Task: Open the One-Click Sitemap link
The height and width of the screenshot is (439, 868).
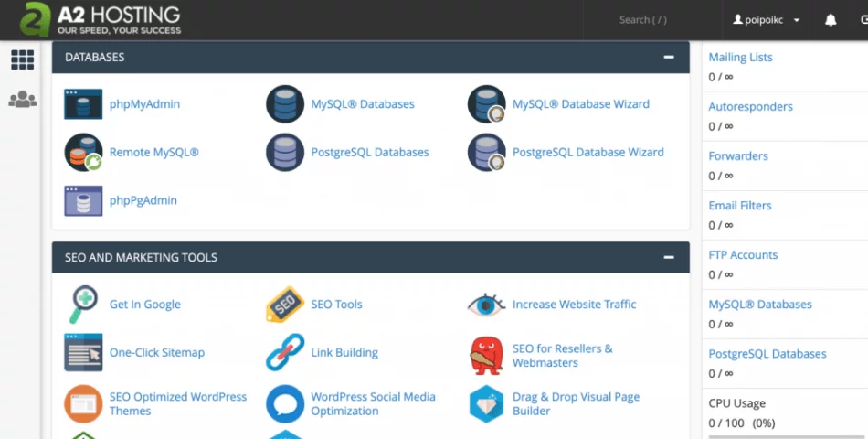Action: [157, 352]
